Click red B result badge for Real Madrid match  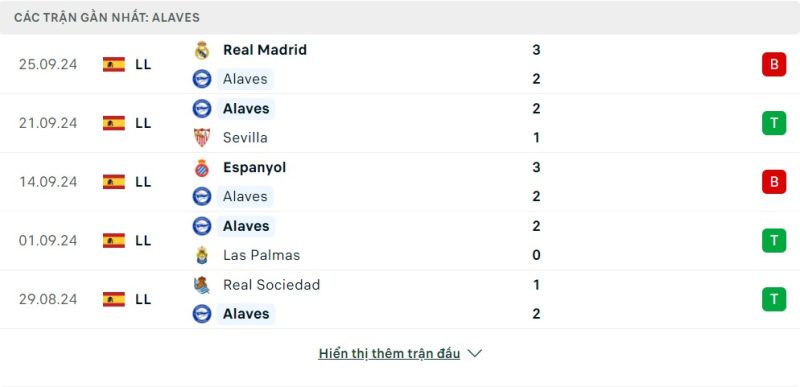[x=774, y=64]
